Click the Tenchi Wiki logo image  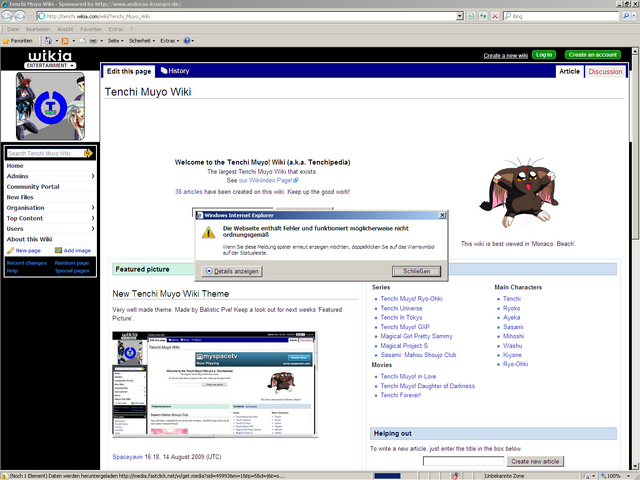point(50,106)
